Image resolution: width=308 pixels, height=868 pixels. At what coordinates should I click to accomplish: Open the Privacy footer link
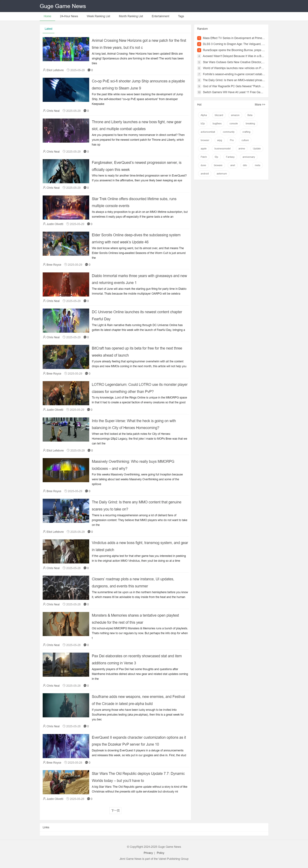click(148, 853)
